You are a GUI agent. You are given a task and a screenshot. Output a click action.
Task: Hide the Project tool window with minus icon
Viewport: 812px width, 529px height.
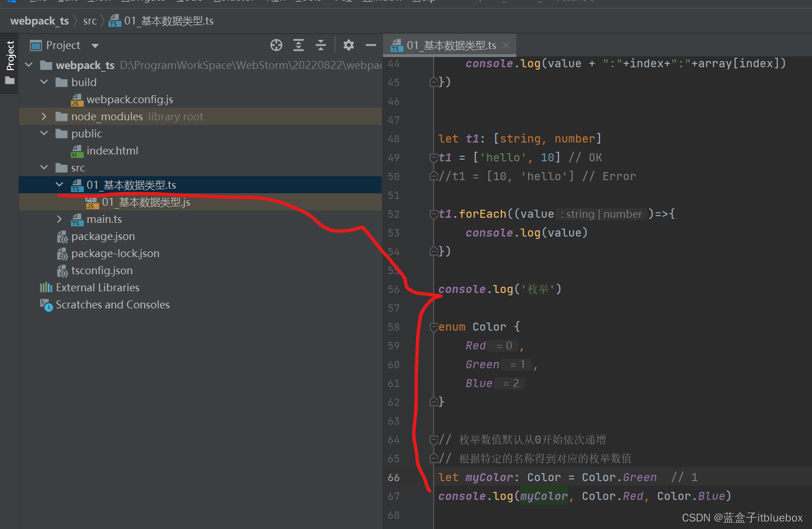pyautogui.click(x=371, y=45)
